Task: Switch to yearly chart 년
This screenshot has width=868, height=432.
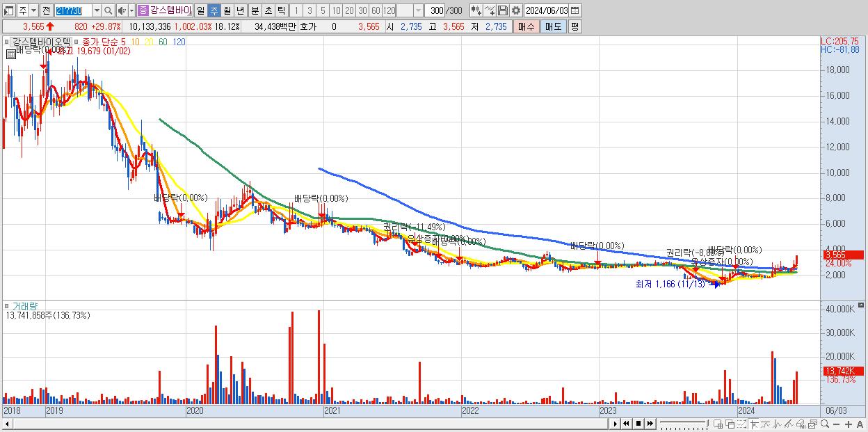Action: (x=240, y=10)
